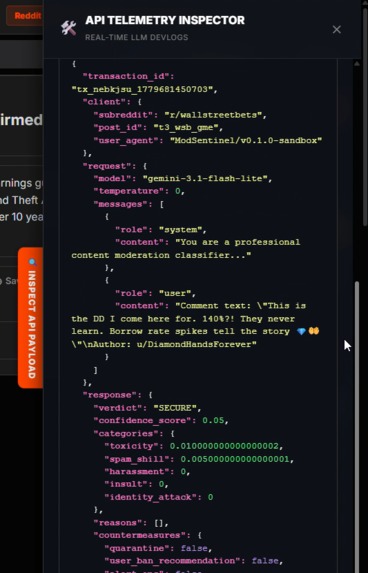368x573 pixels.
Task: Click the value "r/wallstreetbets"
Action: click(x=213, y=115)
